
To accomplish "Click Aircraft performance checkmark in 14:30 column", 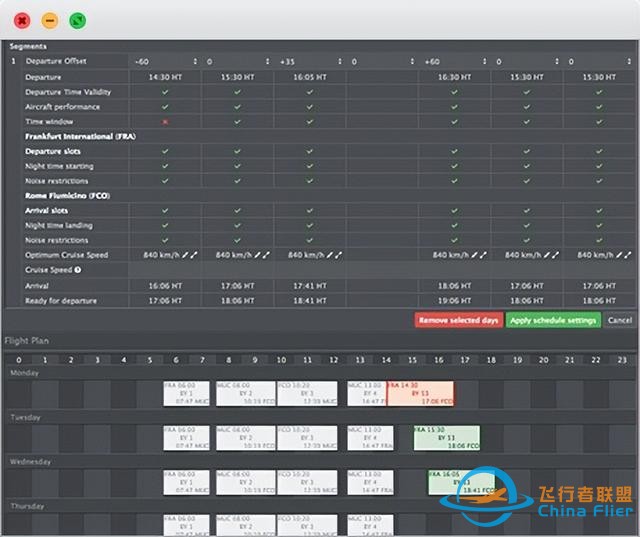I will (165, 106).
